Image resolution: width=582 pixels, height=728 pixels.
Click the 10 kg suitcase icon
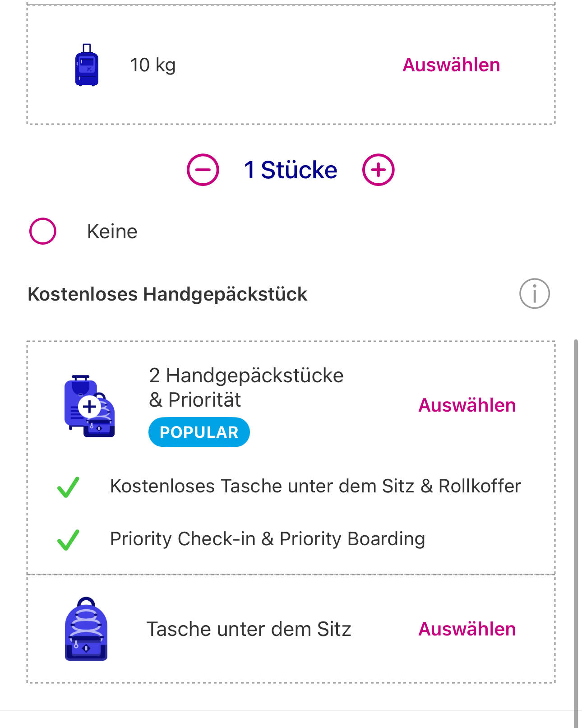(87, 65)
